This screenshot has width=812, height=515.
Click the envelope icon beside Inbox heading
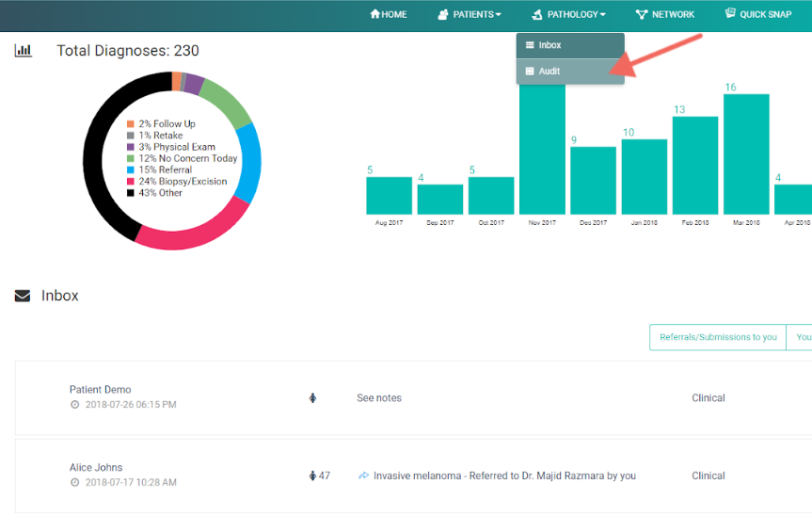[23, 296]
